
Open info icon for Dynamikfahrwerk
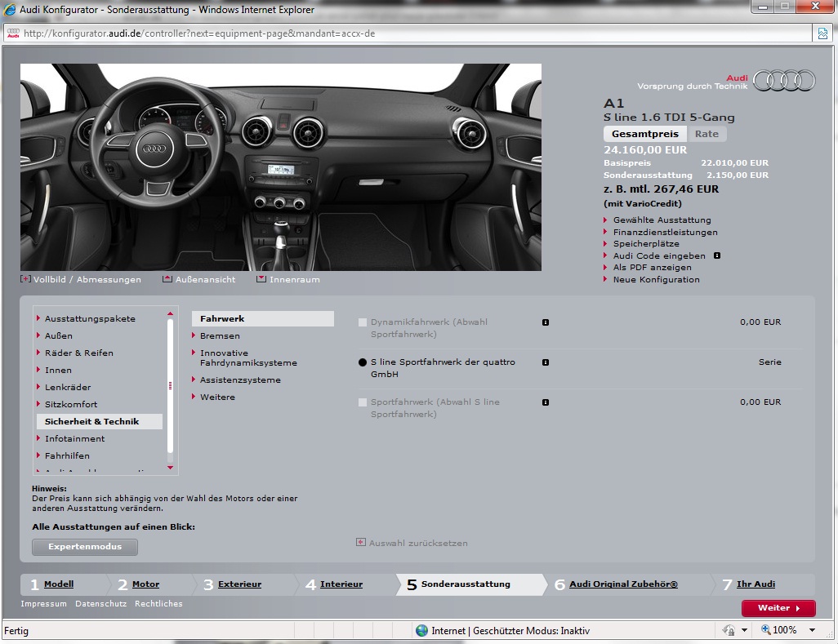click(546, 322)
